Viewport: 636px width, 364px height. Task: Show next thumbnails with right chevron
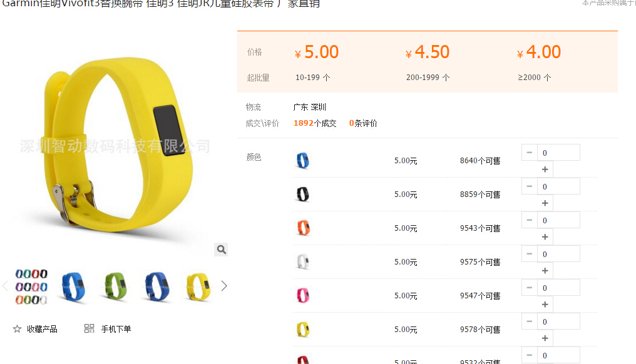pyautogui.click(x=224, y=286)
